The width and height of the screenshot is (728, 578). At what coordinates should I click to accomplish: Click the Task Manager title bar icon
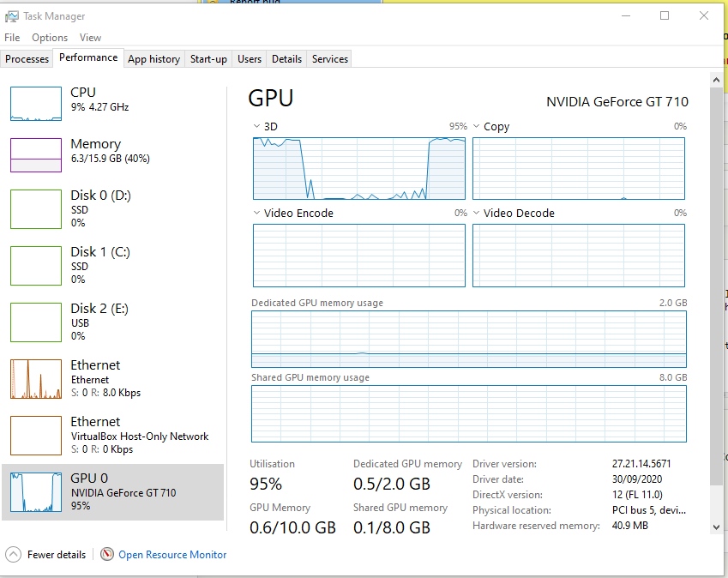coord(12,16)
